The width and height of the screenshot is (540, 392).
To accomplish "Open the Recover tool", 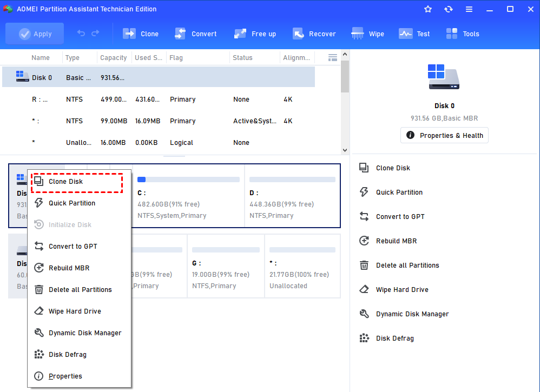I will point(314,34).
